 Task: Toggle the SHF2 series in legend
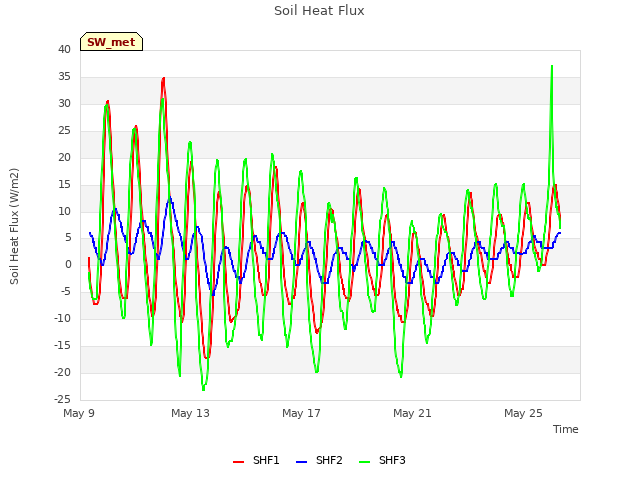pyautogui.click(x=319, y=460)
